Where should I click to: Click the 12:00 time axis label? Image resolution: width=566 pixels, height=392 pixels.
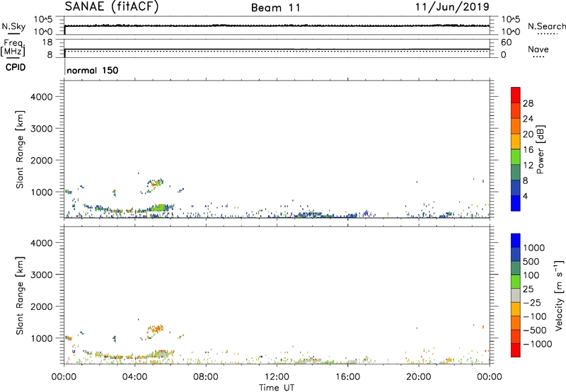coord(277,377)
